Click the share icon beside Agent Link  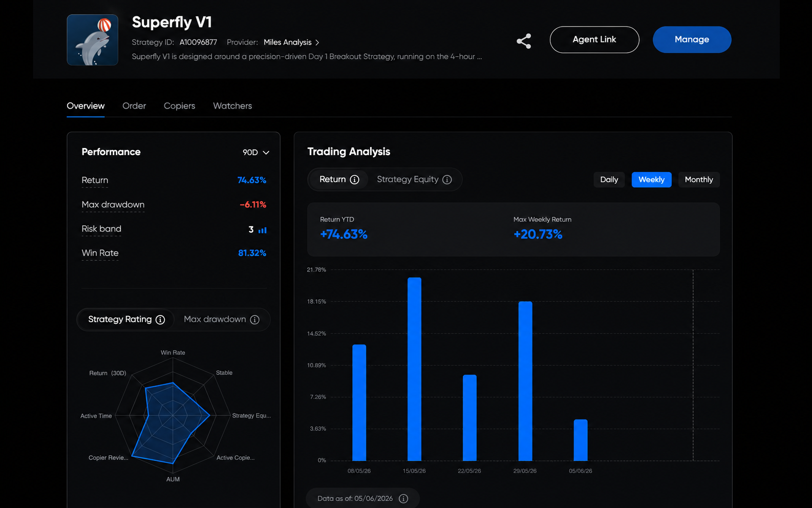[524, 41]
